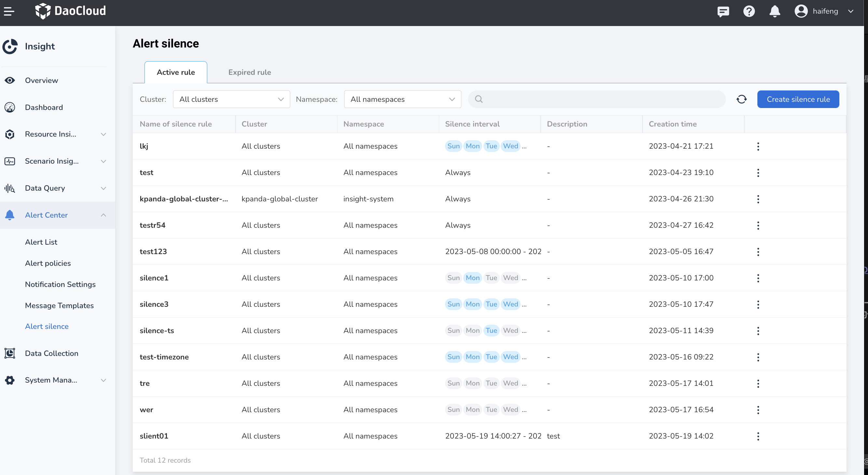Click 2023-05-19 14:02 creation time
Image resolution: width=868 pixels, height=475 pixels.
(681, 436)
